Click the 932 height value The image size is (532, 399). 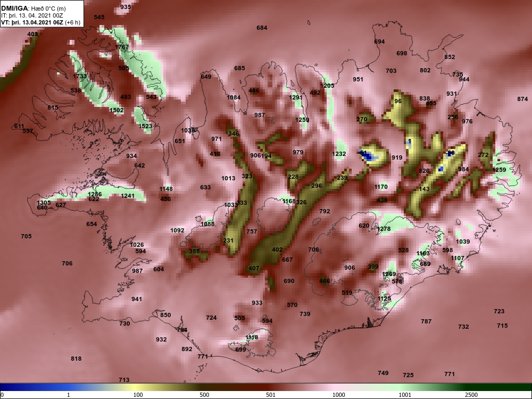(x=161, y=339)
